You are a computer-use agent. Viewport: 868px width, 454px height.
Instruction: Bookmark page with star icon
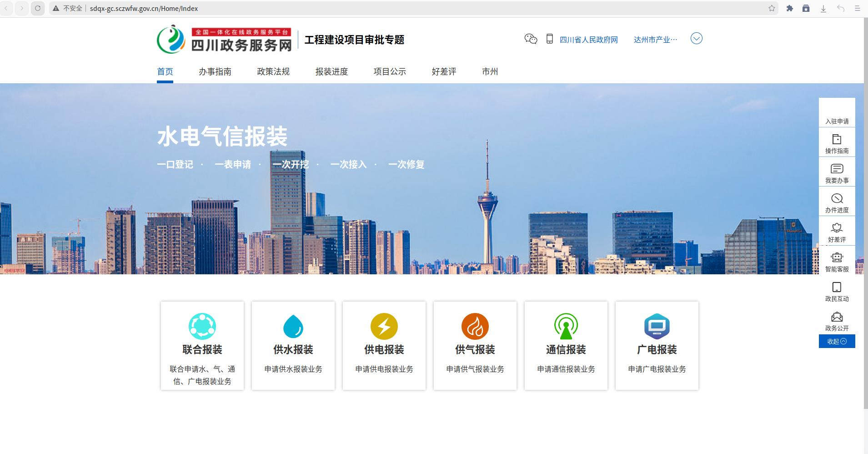(x=772, y=8)
